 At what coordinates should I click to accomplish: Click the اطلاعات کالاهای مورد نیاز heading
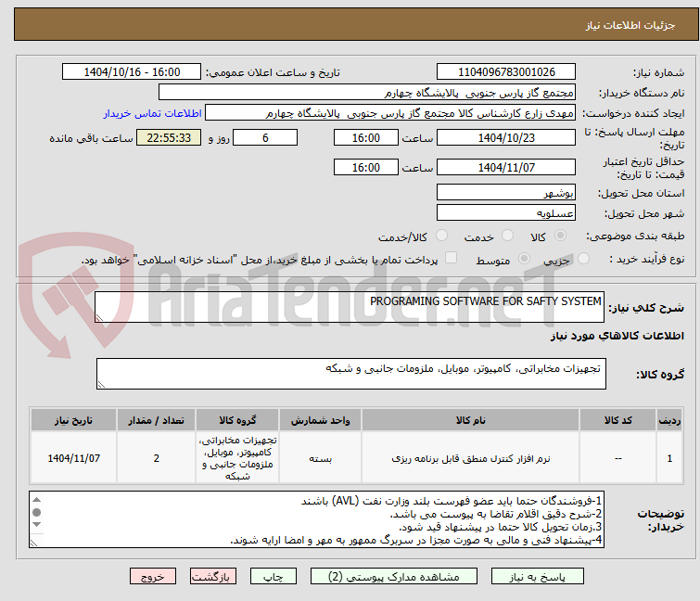(x=617, y=336)
